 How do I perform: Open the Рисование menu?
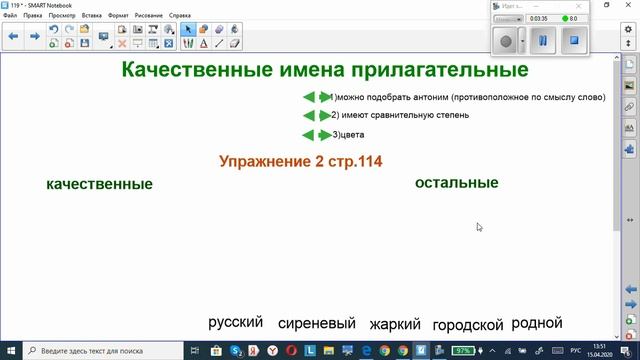click(149, 16)
